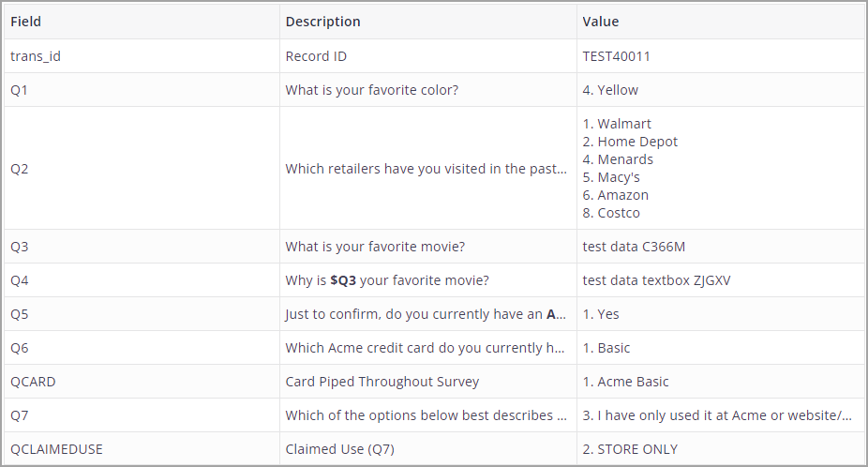Select the trans_id field cell

click(142, 56)
